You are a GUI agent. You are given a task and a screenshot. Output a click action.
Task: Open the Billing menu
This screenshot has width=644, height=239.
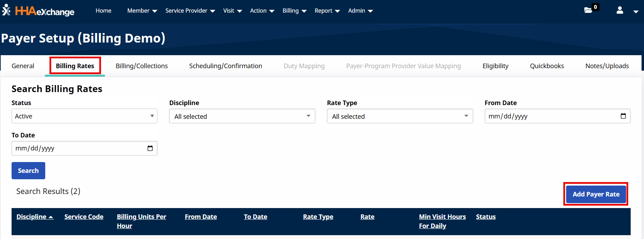pos(294,11)
